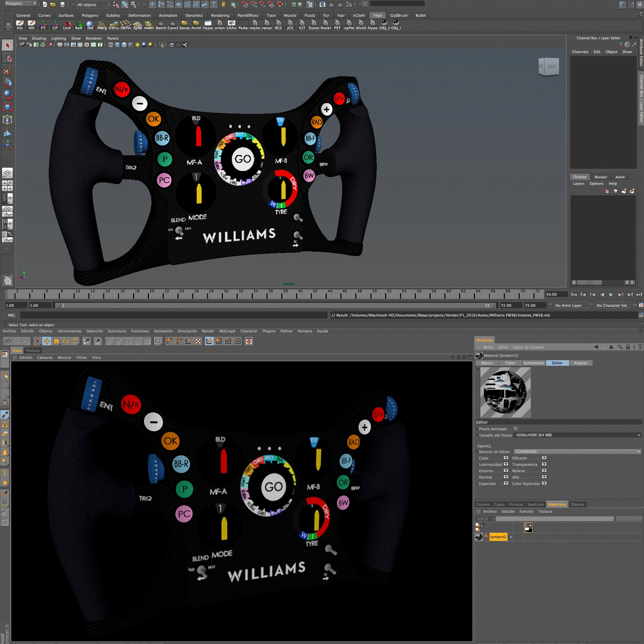The image size is (644, 644).
Task: Open the Paint Setup Wizard icon
Action: [87, 341]
